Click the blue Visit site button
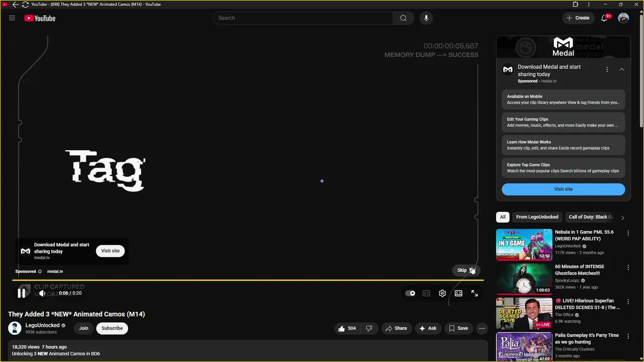 click(563, 189)
